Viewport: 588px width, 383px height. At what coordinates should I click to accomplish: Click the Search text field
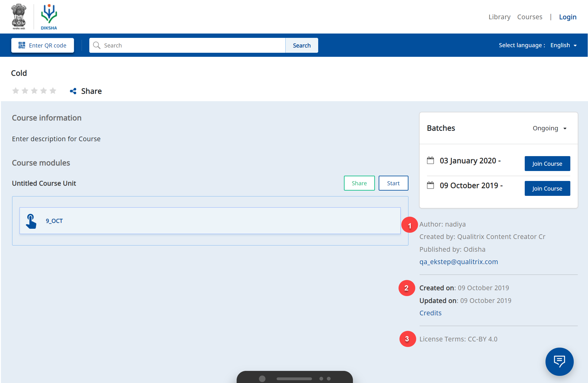(x=192, y=45)
